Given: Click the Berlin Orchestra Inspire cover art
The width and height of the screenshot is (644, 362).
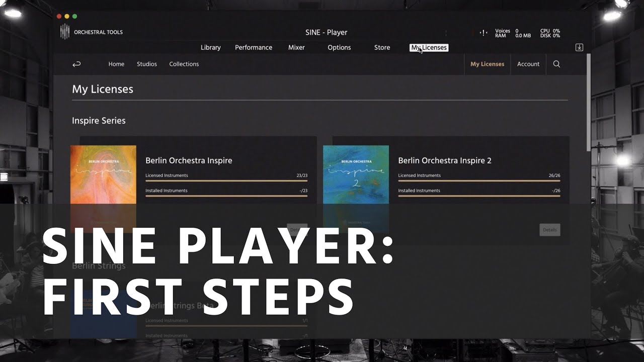Looking at the screenshot, I should click(103, 189).
